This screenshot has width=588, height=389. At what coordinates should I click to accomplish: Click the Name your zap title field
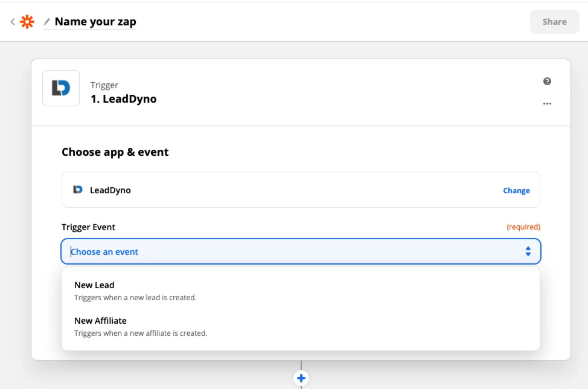95,22
